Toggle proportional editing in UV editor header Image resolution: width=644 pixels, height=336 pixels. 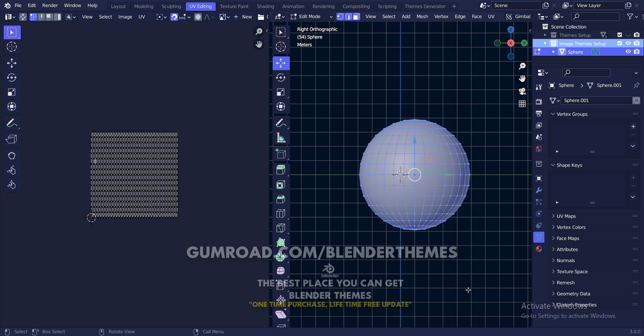pos(198,17)
